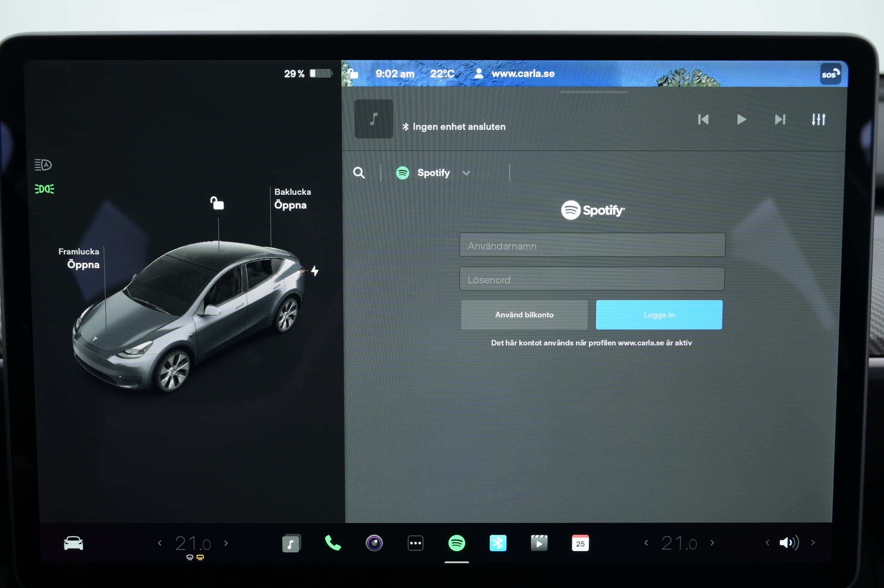The width and height of the screenshot is (884, 588).
Task: Open the audio equalizer settings icon
Action: point(818,119)
